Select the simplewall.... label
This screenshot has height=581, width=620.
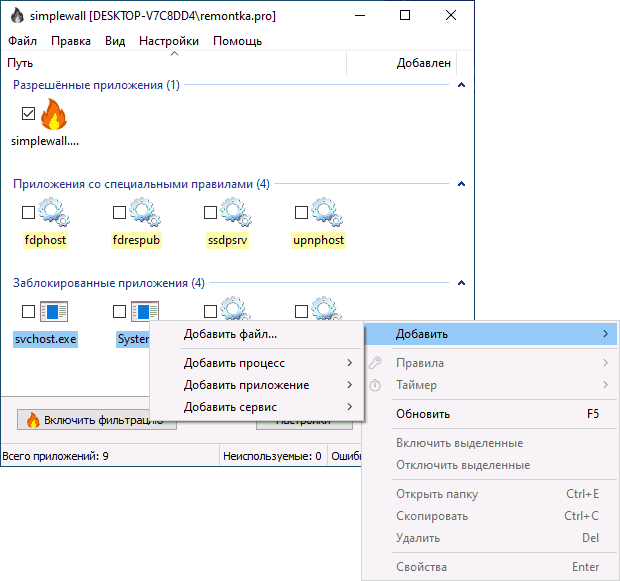click(45, 141)
